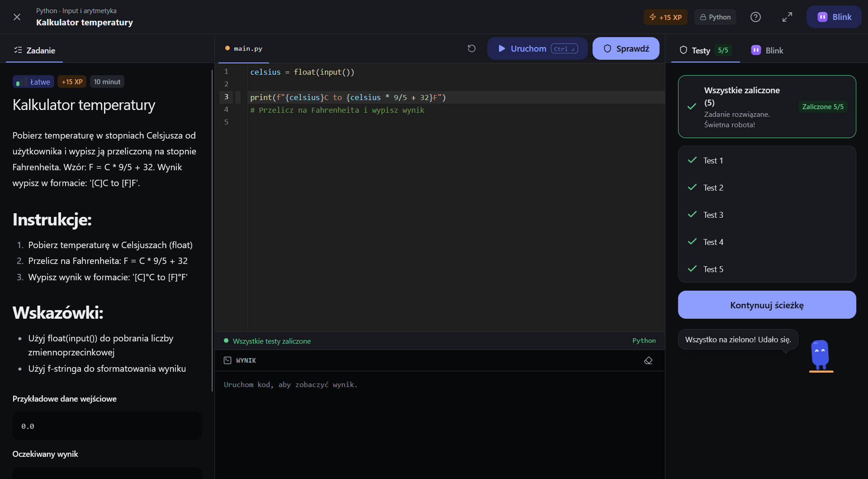Click the WYNIK terminal icon
The height and width of the screenshot is (479, 868).
tap(228, 360)
